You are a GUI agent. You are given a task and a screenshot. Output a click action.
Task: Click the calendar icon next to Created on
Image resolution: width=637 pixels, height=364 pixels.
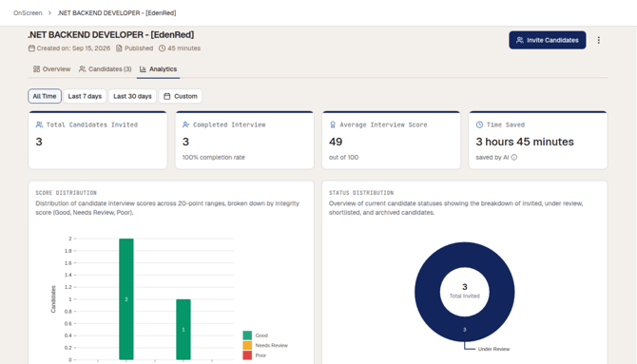[x=31, y=48]
